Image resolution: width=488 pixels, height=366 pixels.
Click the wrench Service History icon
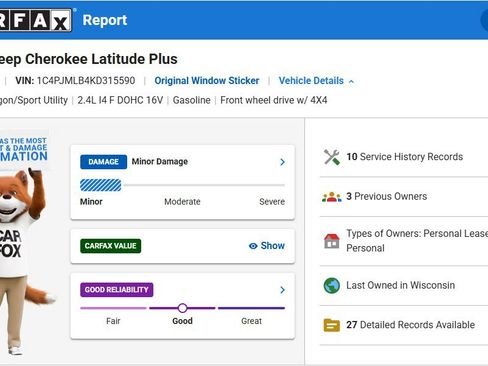[x=332, y=157]
